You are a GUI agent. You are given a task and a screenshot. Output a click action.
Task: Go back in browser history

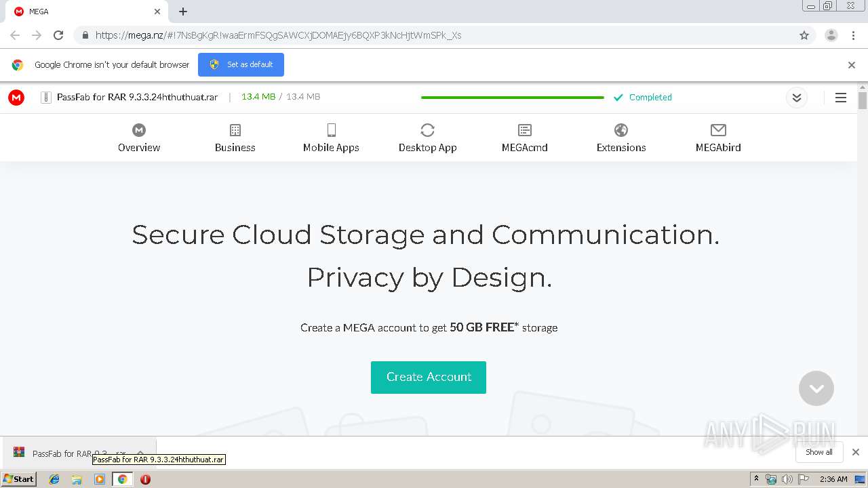point(15,35)
